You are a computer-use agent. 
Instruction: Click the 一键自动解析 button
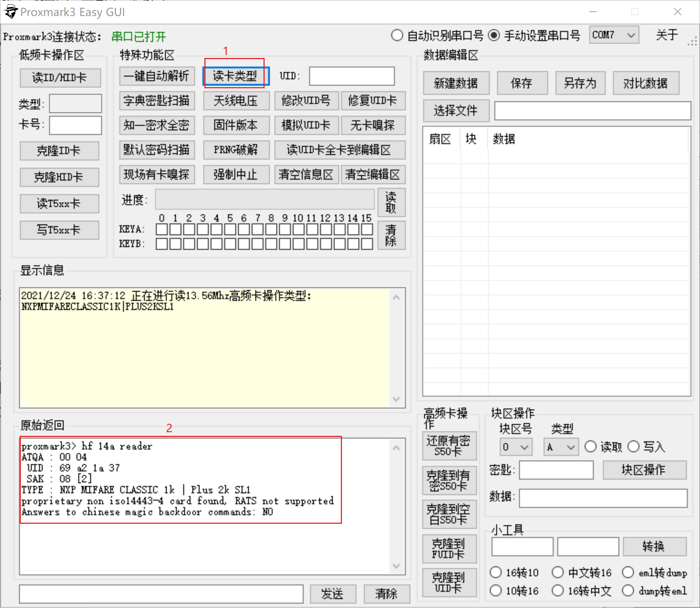click(x=157, y=76)
